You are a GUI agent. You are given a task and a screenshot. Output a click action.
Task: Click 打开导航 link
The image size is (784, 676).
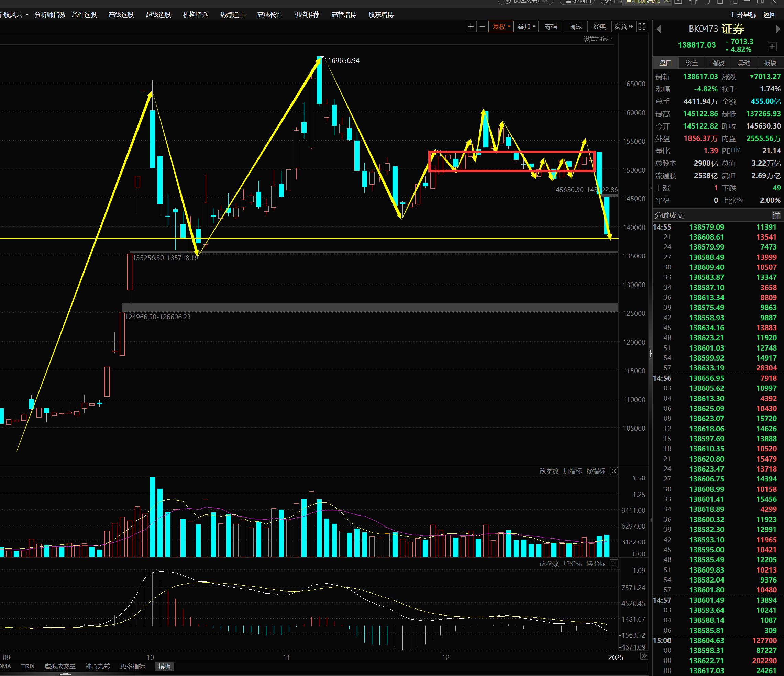click(743, 15)
